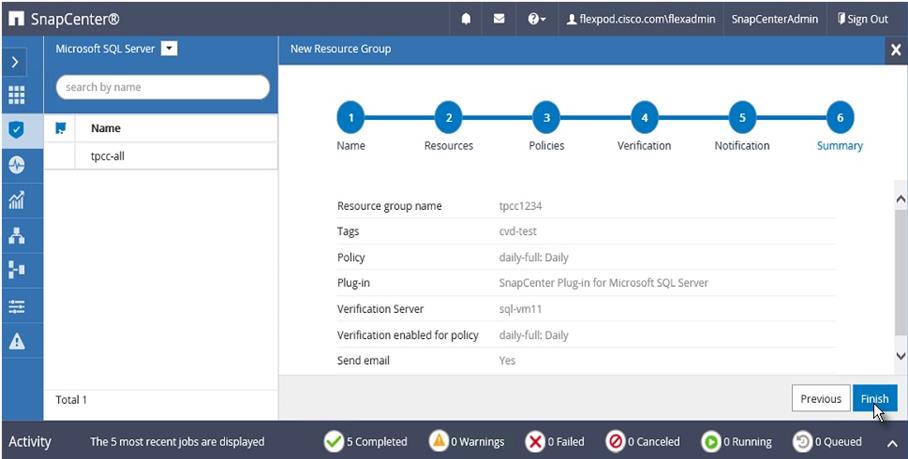This screenshot has width=908, height=459.
Task: Click the sql-vm11 verification server value
Action: pyautogui.click(x=521, y=309)
